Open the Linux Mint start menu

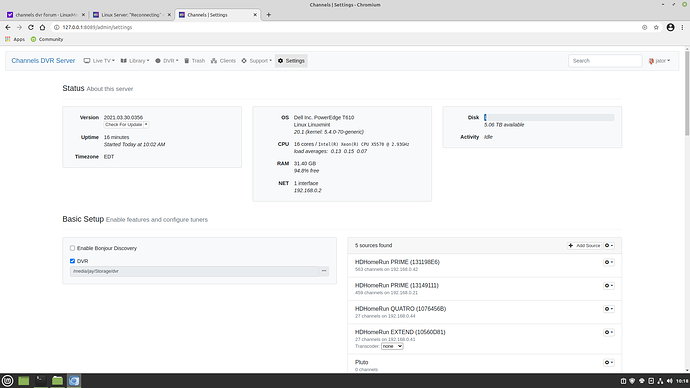pos(7,381)
